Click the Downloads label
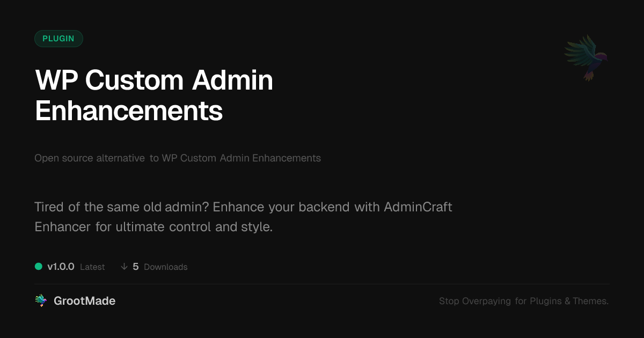 166,267
